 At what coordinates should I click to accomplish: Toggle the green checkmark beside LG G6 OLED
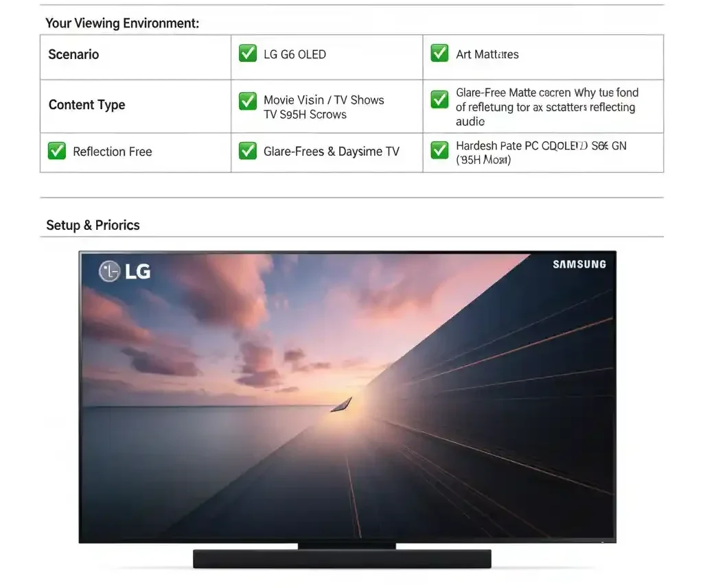(247, 54)
